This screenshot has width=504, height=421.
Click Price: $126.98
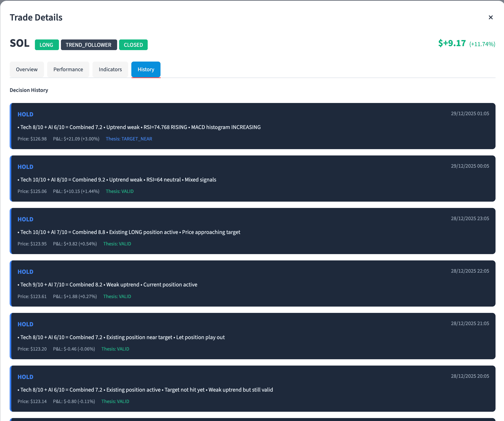(x=32, y=139)
